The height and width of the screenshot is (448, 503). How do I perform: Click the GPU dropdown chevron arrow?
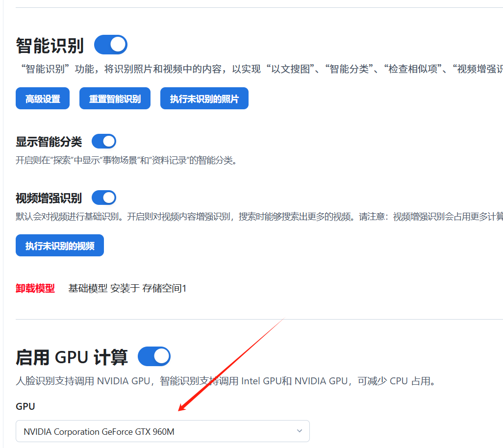(299, 431)
